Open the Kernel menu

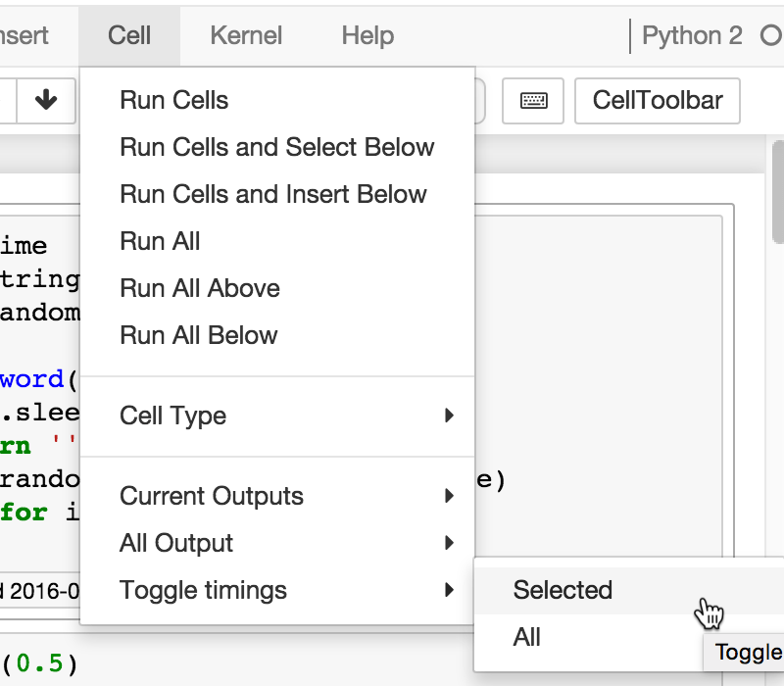tap(245, 35)
